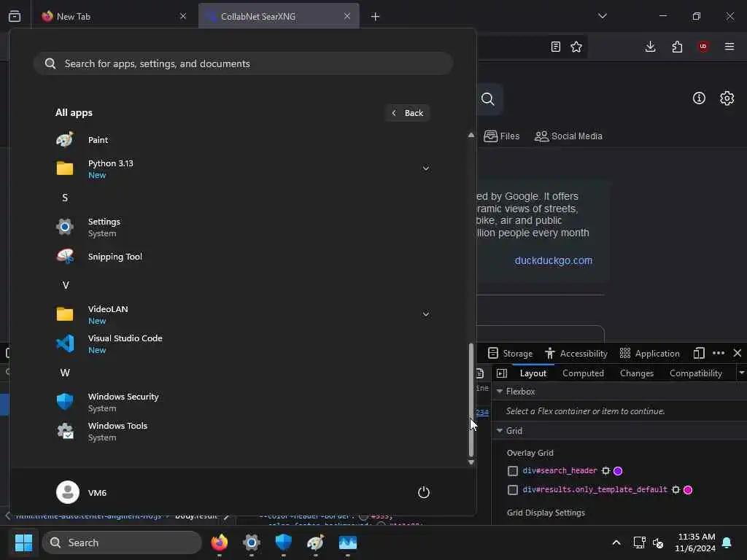The height and width of the screenshot is (560, 747).
Task: Change magenta grid color for div#results
Action: point(688,489)
